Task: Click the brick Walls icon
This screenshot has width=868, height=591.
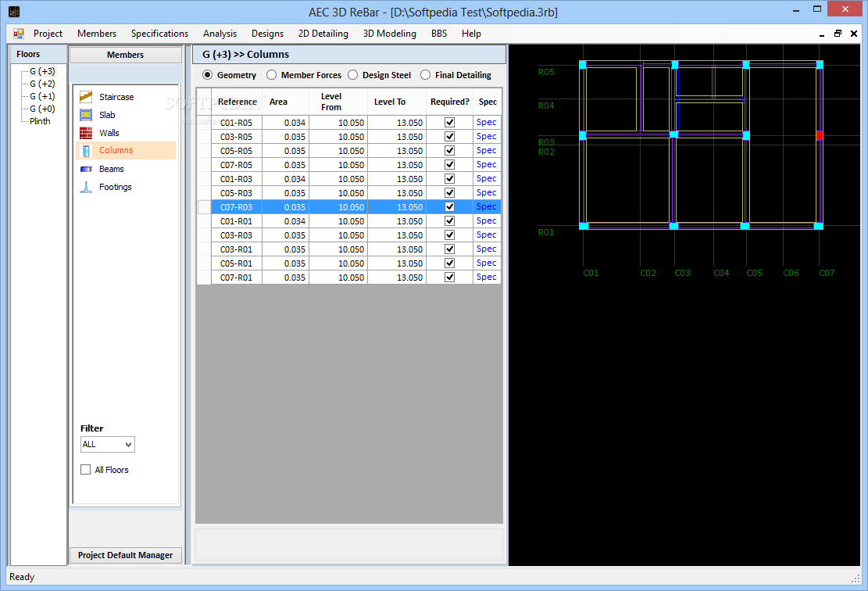Action: [86, 133]
